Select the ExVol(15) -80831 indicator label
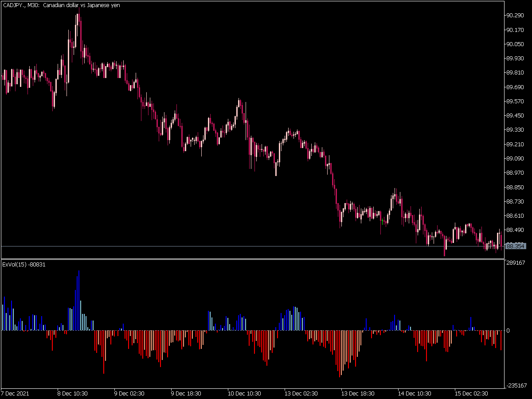 tap(24, 264)
